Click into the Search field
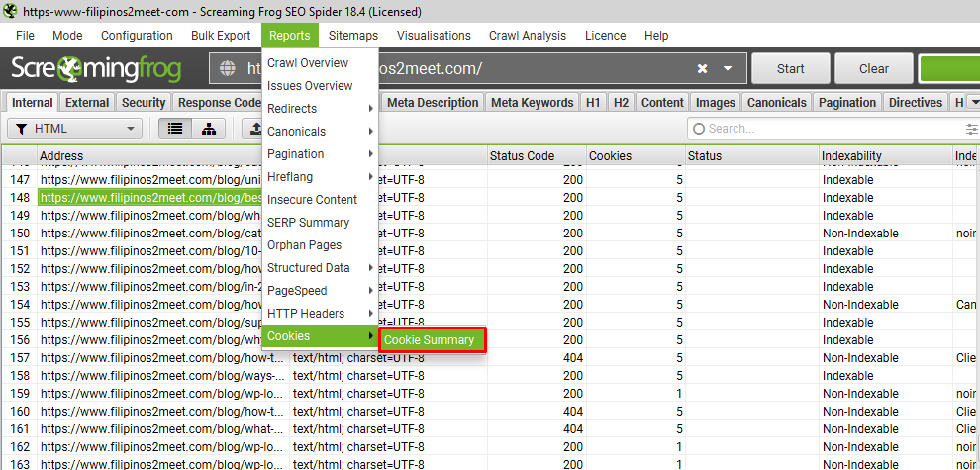 pos(825,129)
